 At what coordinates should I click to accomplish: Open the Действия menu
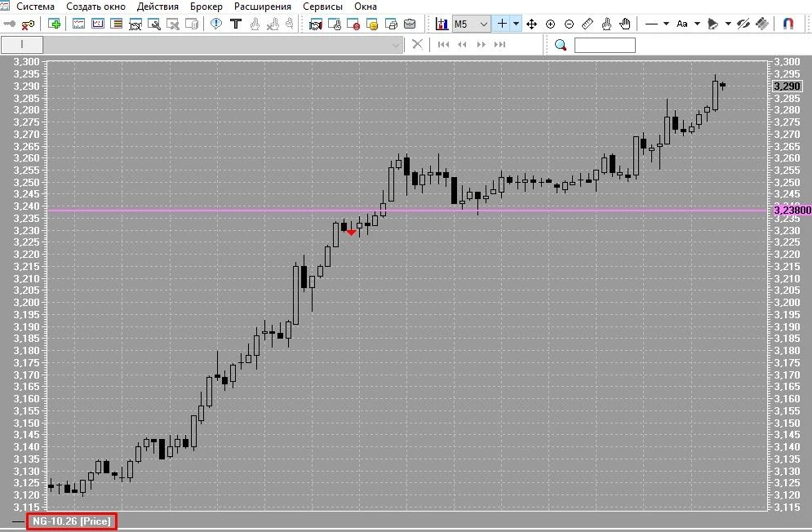tap(158, 7)
